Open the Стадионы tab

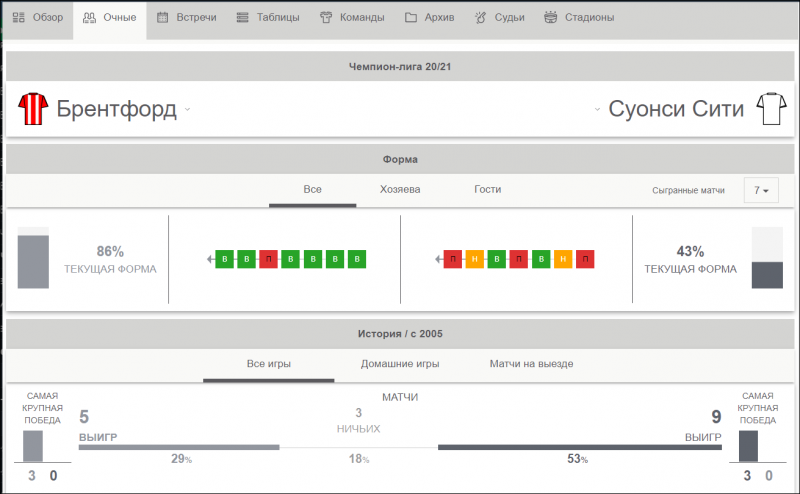(x=579, y=18)
